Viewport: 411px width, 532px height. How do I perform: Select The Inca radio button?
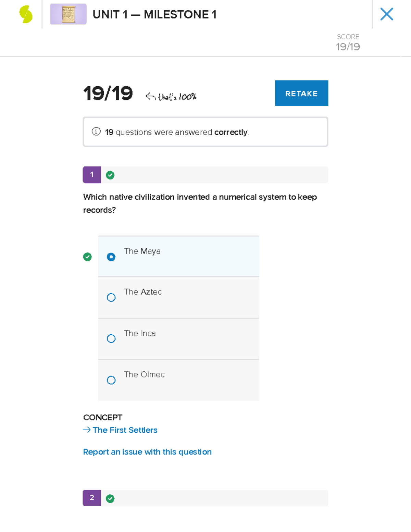tap(111, 338)
